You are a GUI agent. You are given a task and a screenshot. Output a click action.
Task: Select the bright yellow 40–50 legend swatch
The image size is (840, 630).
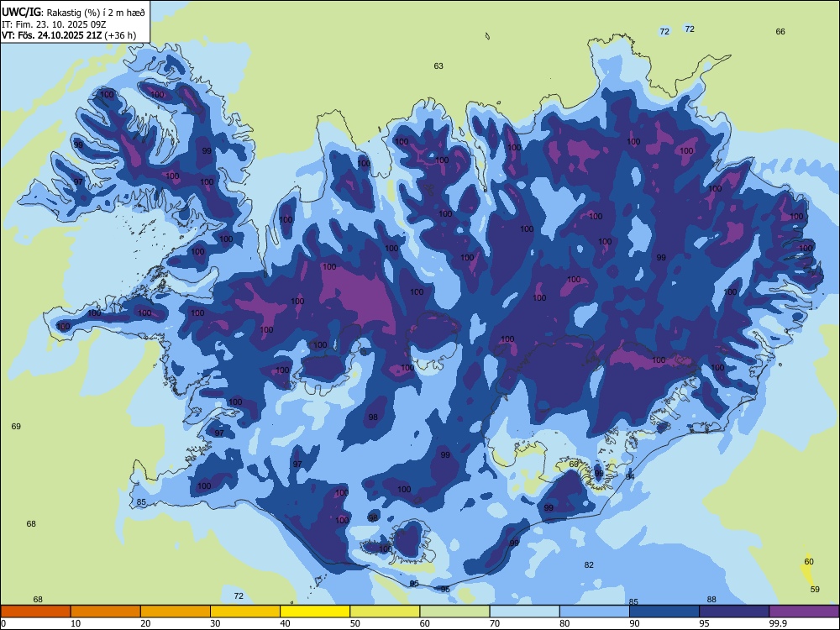[315, 612]
